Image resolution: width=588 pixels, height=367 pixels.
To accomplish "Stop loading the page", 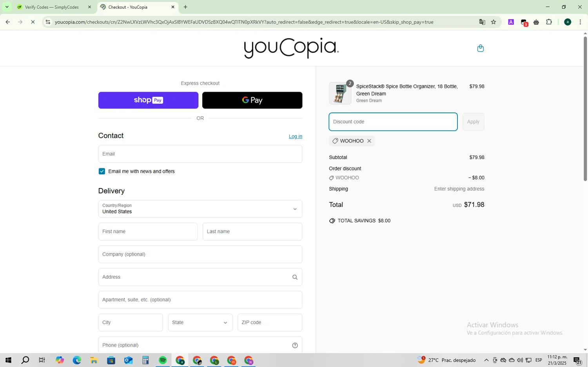I will 33,22.
